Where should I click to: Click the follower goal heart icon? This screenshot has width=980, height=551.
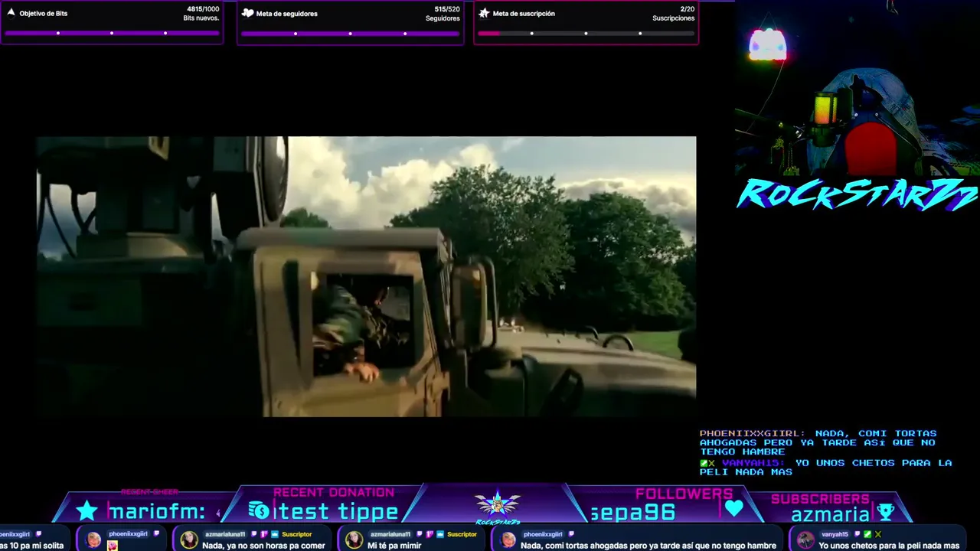click(247, 13)
